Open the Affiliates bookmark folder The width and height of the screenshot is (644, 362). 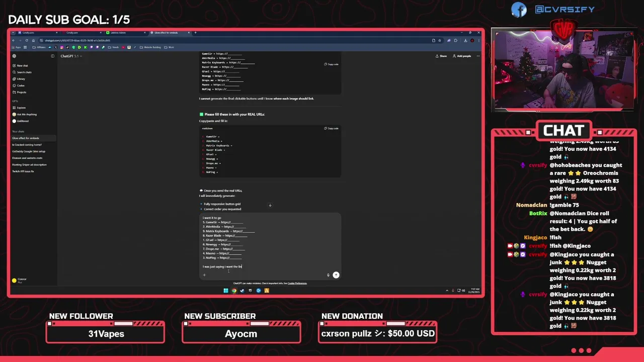coord(40,47)
